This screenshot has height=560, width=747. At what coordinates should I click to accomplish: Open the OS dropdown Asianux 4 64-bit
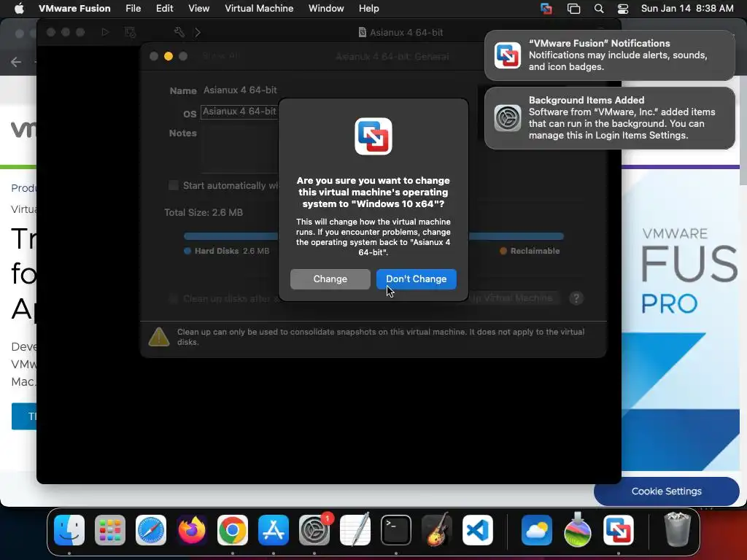[239, 112]
